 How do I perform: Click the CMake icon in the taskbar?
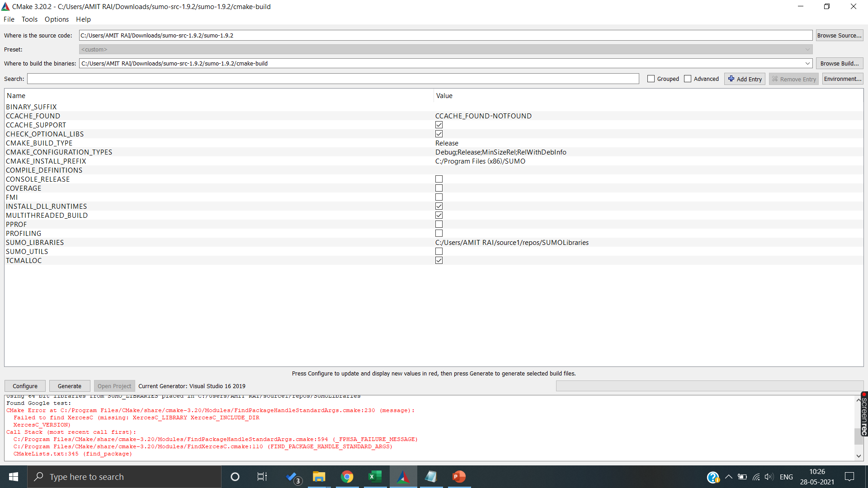click(403, 477)
